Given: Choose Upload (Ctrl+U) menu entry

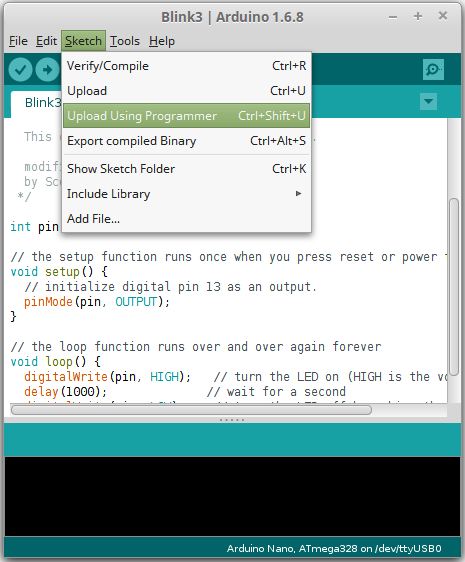Looking at the screenshot, I should 186,91.
